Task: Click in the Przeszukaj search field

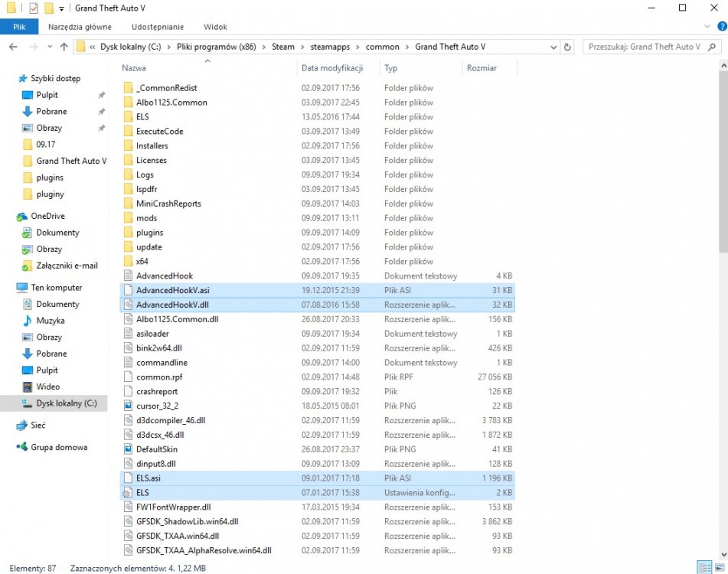Action: [x=645, y=47]
